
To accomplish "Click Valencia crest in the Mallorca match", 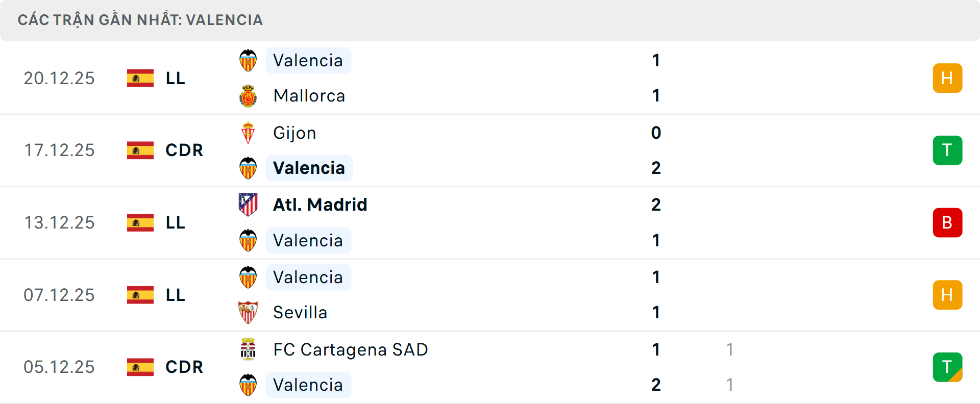I will pos(248,61).
